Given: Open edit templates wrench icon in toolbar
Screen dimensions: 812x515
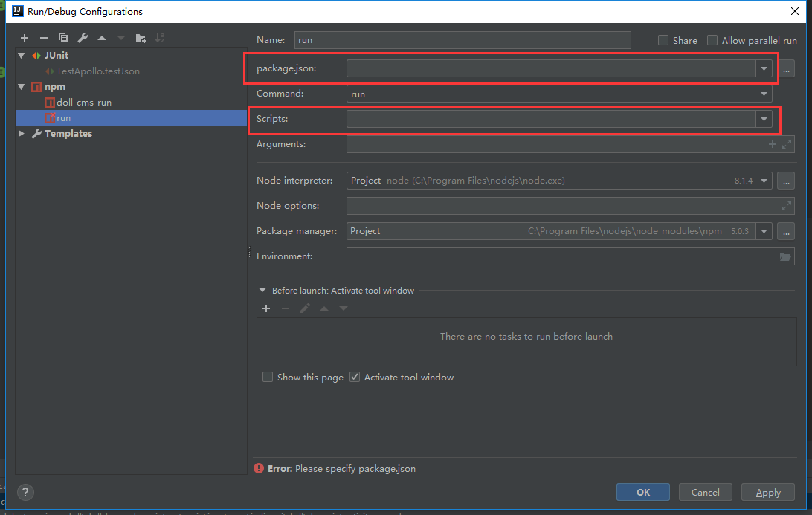Looking at the screenshot, I should point(83,38).
